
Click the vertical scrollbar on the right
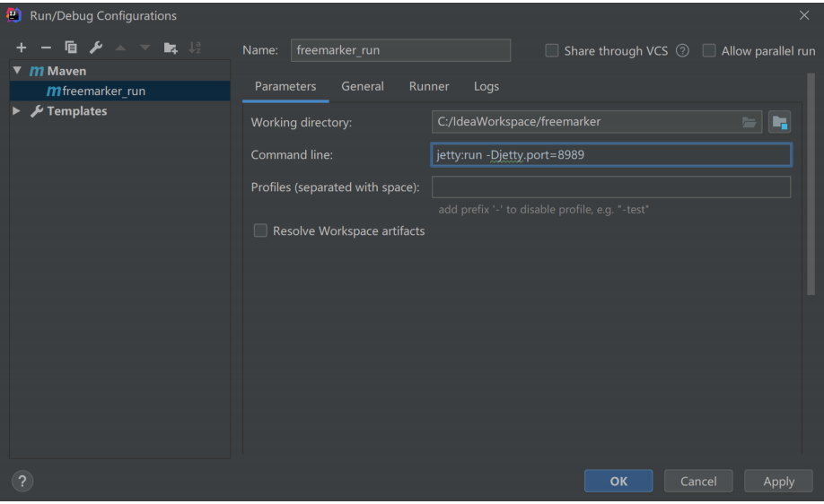pyautogui.click(x=811, y=184)
